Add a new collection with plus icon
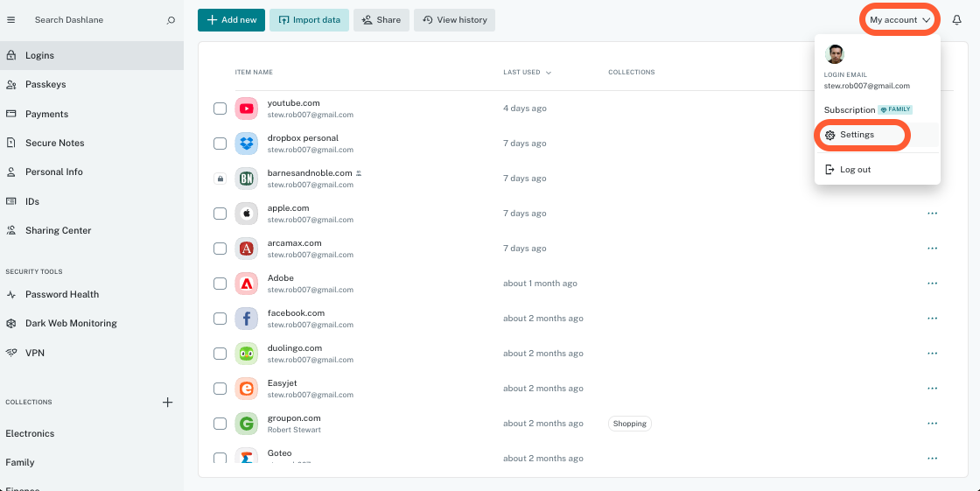 167,403
